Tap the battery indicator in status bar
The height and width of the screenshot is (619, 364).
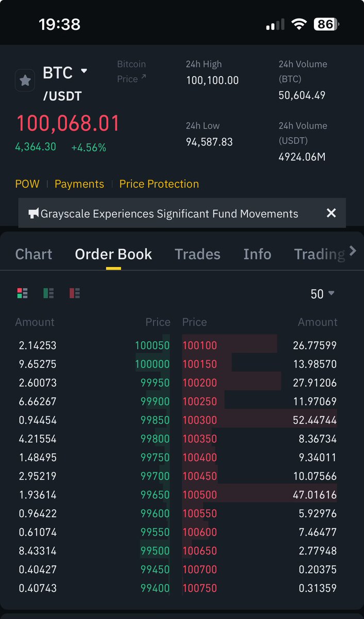(326, 24)
